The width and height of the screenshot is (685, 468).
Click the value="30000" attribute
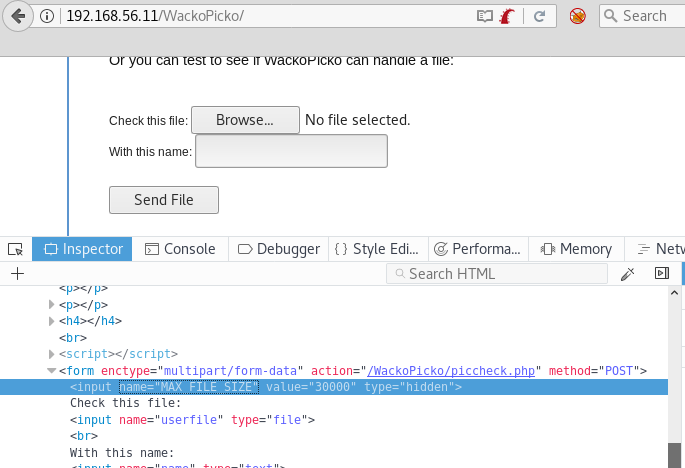click(311, 387)
